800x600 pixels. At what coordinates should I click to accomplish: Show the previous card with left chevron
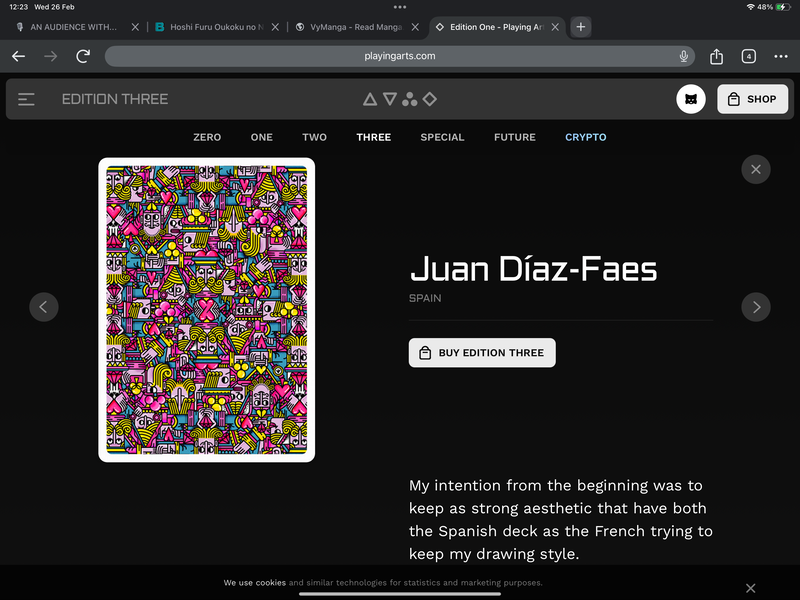point(44,307)
